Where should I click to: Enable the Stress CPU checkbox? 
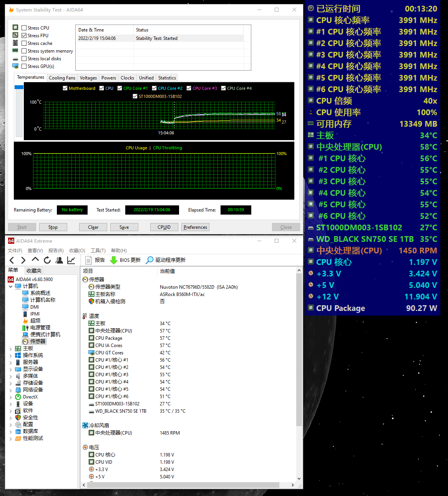24,28
